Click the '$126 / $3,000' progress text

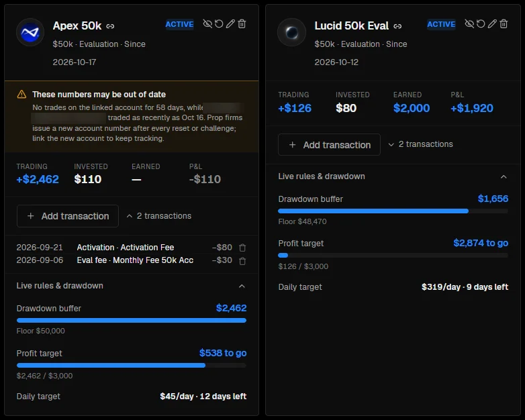[303, 266]
